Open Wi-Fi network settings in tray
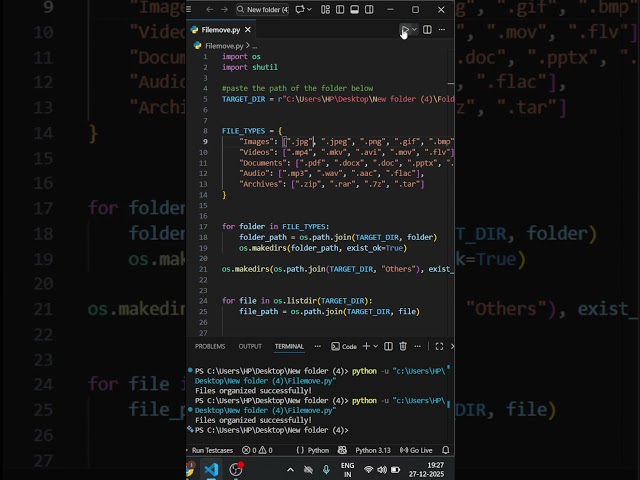 coord(368,470)
